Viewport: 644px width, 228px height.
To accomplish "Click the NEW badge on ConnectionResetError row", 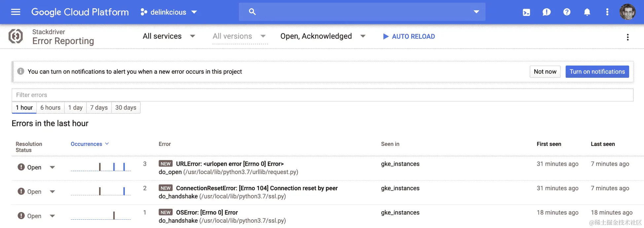I will click(x=165, y=188).
